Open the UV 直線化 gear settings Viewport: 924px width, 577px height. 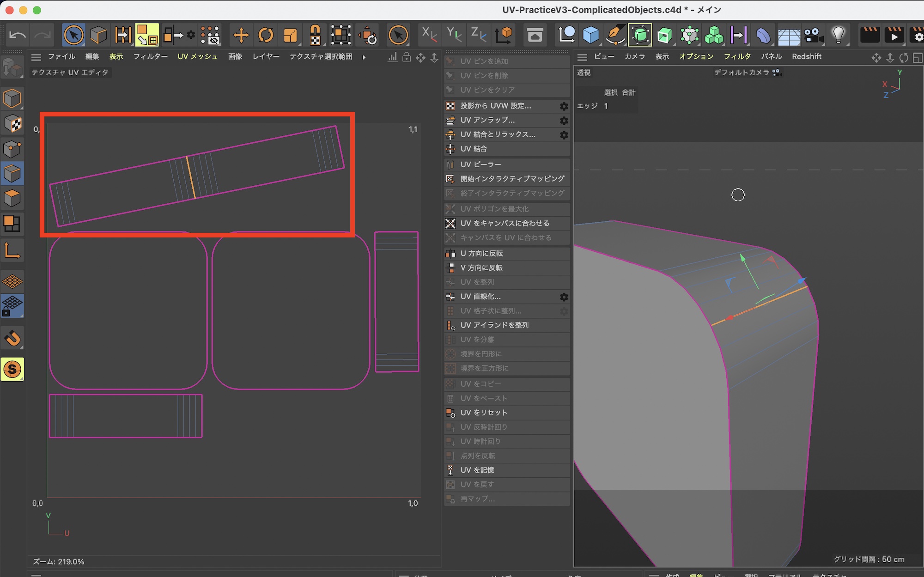(564, 297)
